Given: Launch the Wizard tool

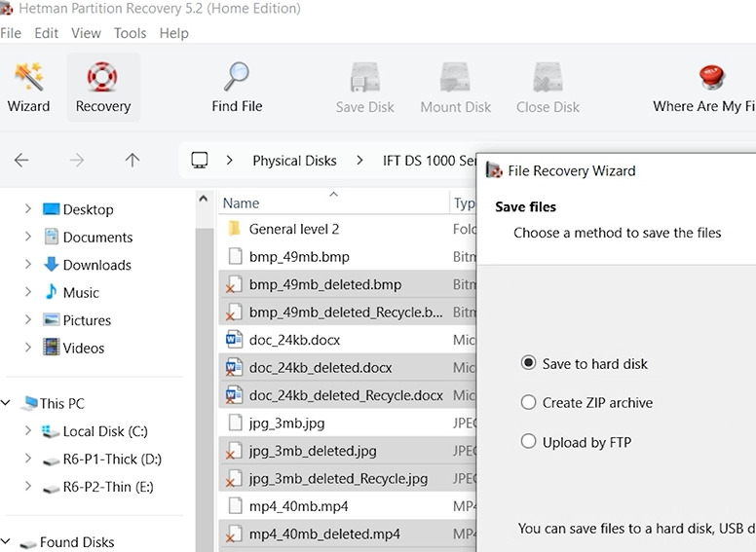Looking at the screenshot, I should (x=28, y=88).
